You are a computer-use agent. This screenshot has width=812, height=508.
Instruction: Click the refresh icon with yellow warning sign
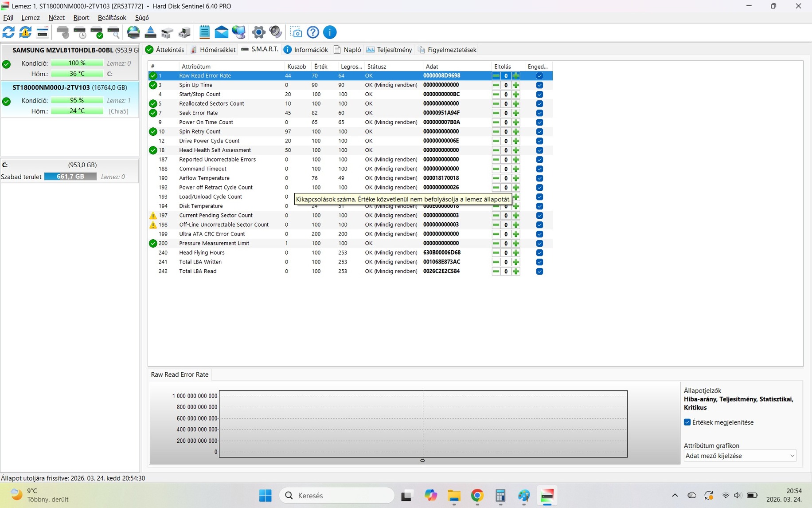pyautogui.click(x=25, y=32)
